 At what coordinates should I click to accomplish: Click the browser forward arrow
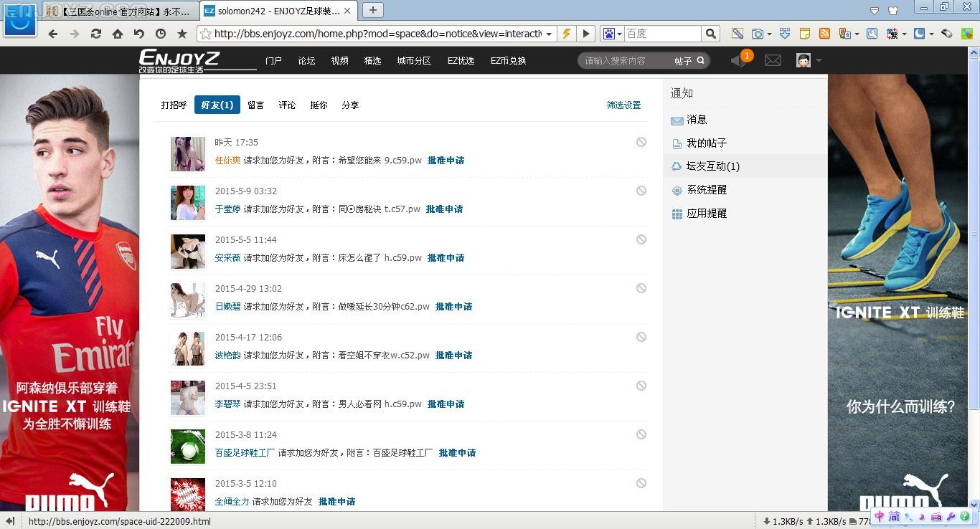click(x=74, y=34)
